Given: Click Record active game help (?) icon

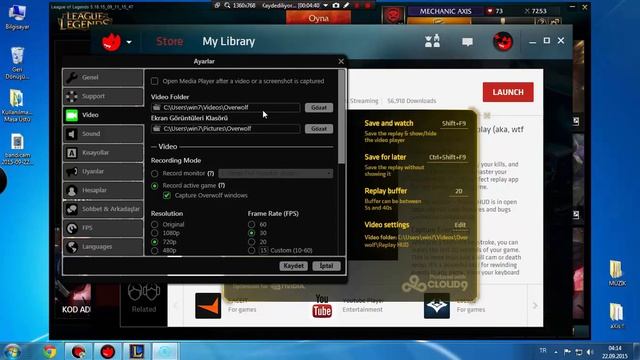Looking at the screenshot, I should (x=221, y=186).
